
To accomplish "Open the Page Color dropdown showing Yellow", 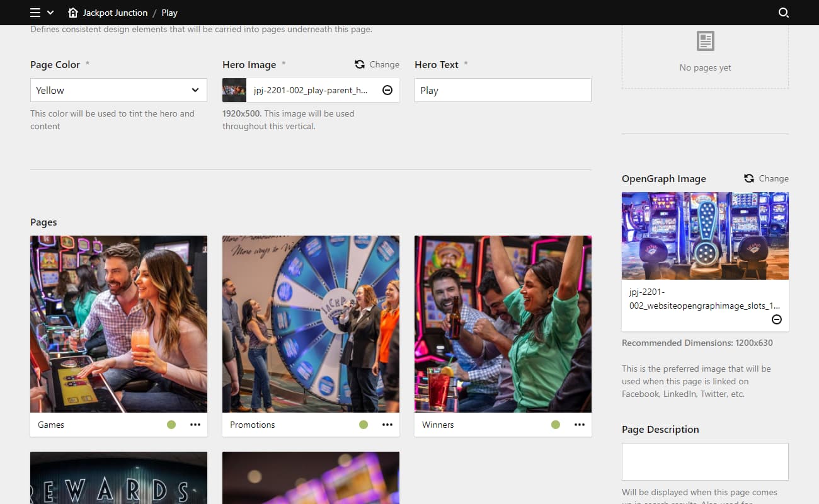I will coord(118,90).
